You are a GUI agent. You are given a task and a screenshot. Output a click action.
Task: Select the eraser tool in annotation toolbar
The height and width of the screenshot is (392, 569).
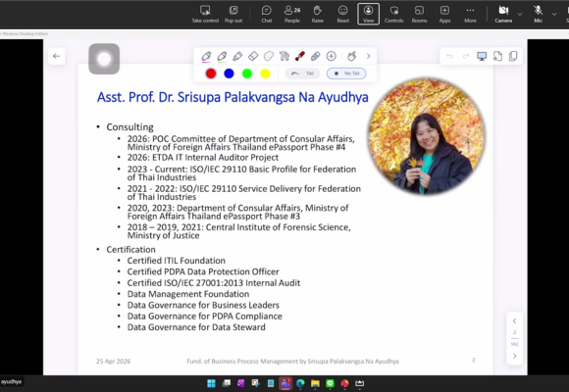pyautogui.click(x=253, y=56)
